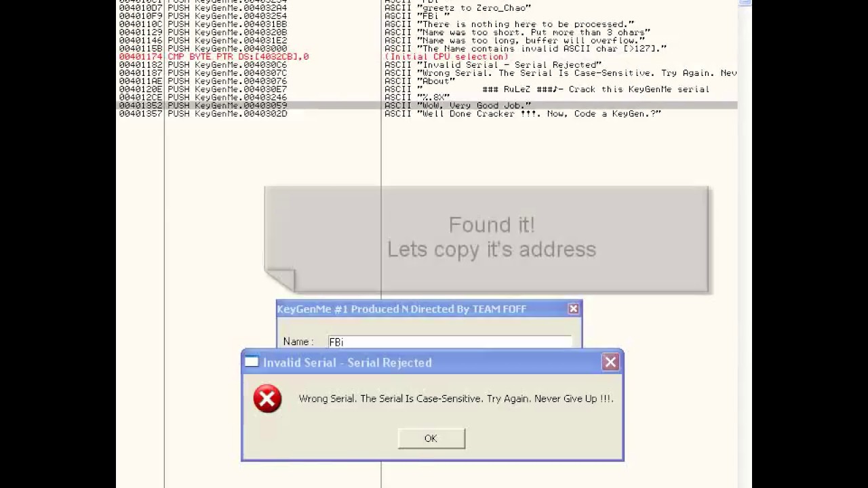The width and height of the screenshot is (868, 488).
Task: Click the Name label in KeyGenMe window
Action: tap(298, 342)
